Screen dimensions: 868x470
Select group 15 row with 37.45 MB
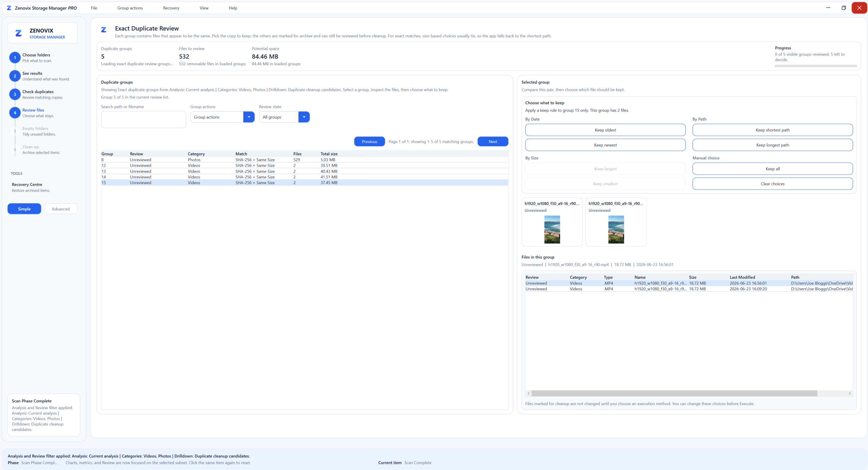[x=305, y=183]
